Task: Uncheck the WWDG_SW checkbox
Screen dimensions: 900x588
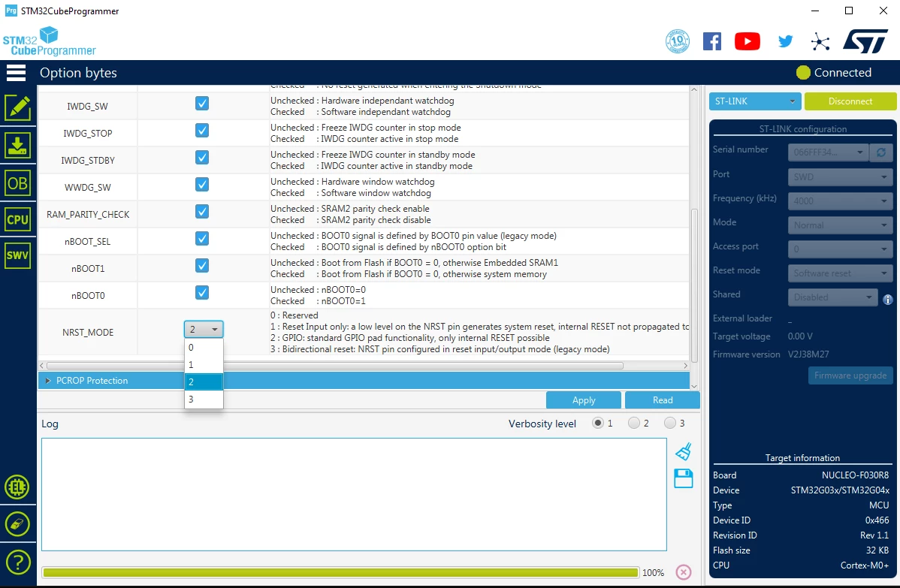Action: tap(202, 184)
